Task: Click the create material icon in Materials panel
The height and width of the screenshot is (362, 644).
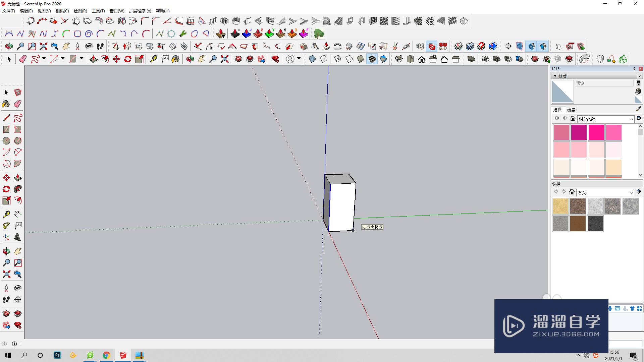Action: (x=638, y=92)
